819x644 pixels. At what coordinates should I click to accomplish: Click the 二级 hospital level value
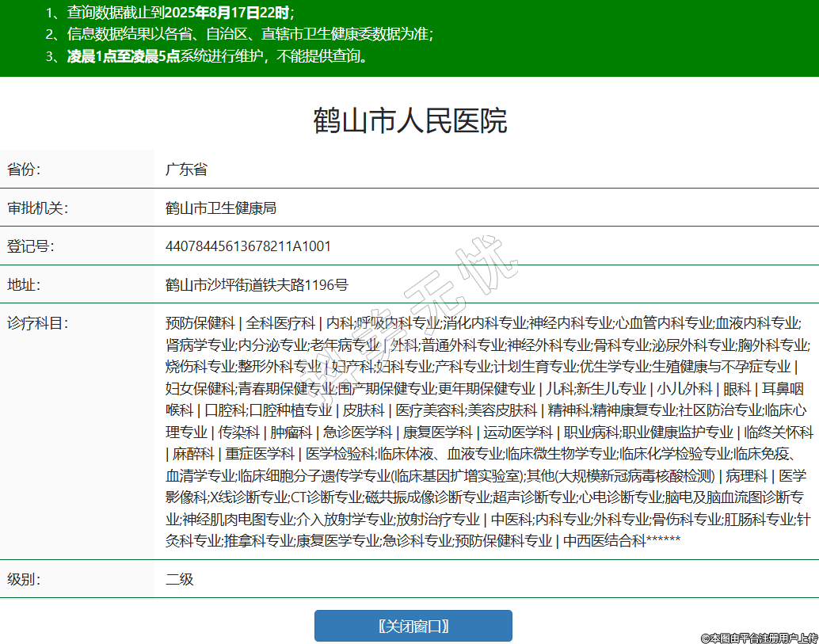[x=179, y=579]
